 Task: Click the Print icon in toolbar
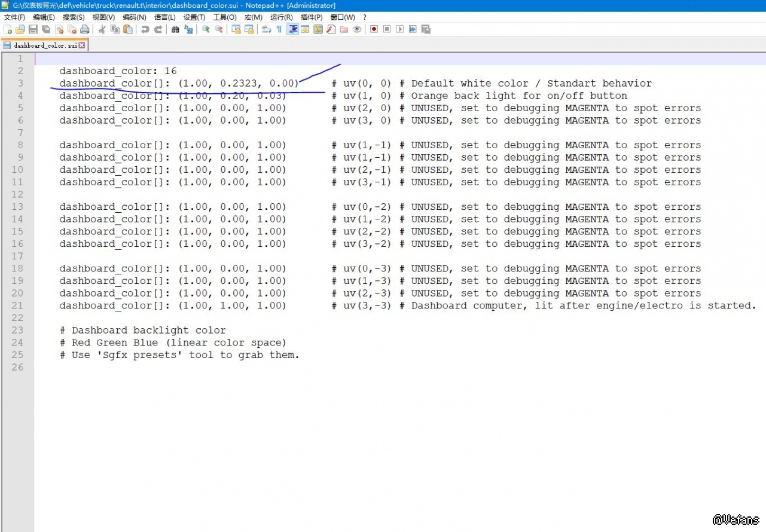(85, 29)
